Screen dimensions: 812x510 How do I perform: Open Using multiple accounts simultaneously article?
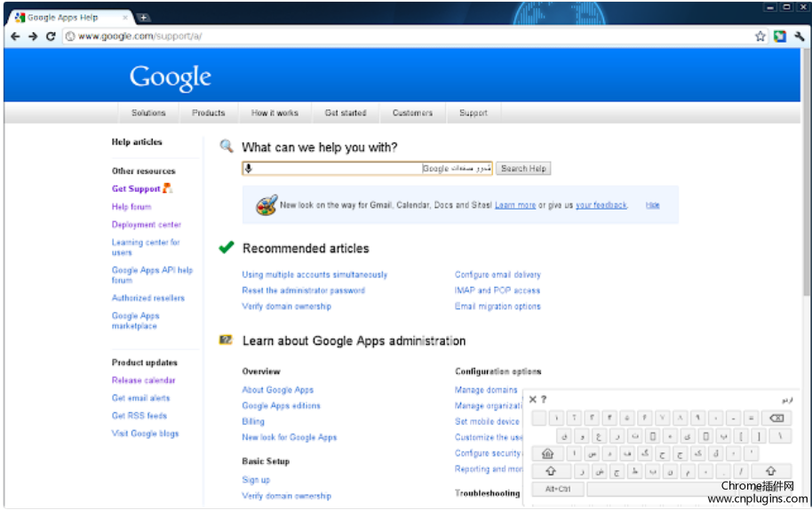tap(314, 275)
